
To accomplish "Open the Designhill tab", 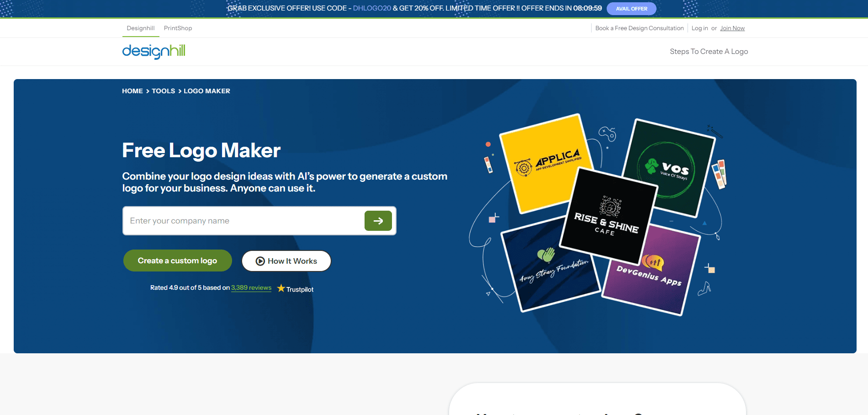I will pos(141,28).
